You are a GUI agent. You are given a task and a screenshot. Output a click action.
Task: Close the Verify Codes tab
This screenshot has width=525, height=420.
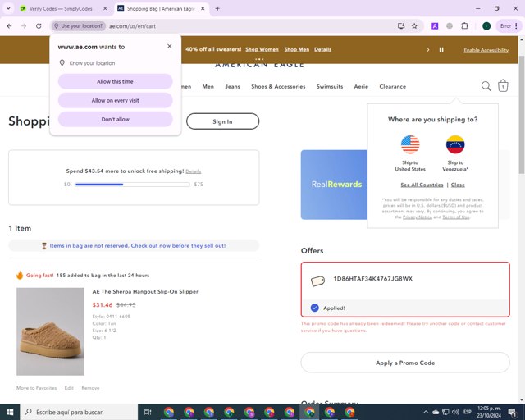[105, 9]
